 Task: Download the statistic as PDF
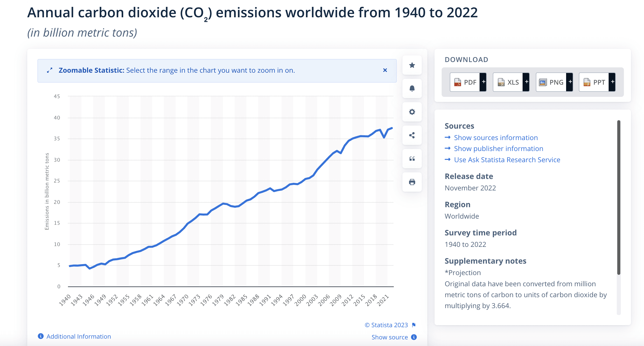pyautogui.click(x=465, y=82)
